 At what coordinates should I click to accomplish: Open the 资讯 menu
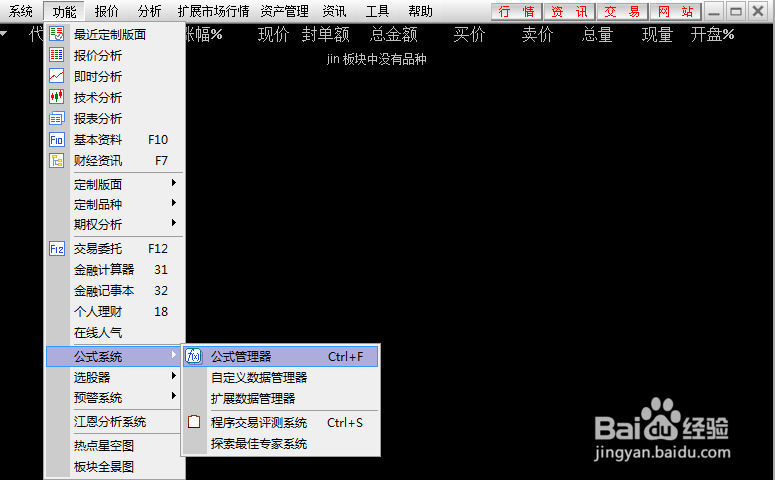click(335, 11)
